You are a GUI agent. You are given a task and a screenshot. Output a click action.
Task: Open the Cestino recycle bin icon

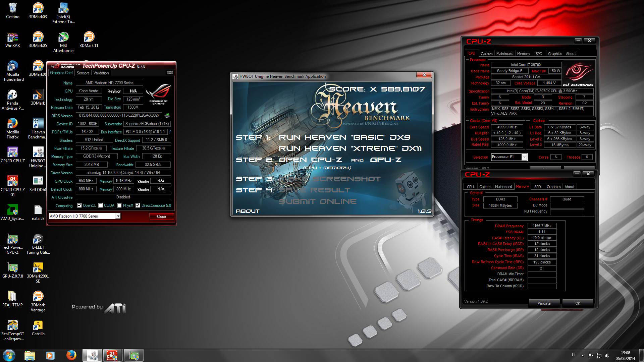click(13, 11)
